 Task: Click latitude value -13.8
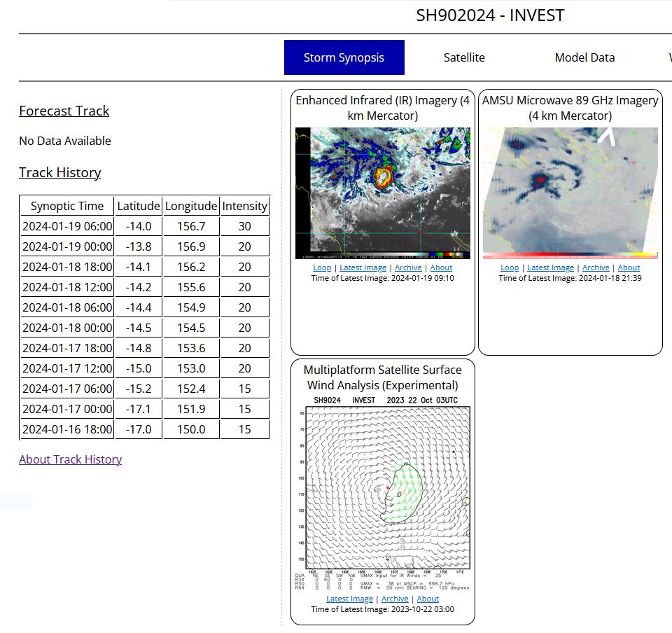pos(139,247)
